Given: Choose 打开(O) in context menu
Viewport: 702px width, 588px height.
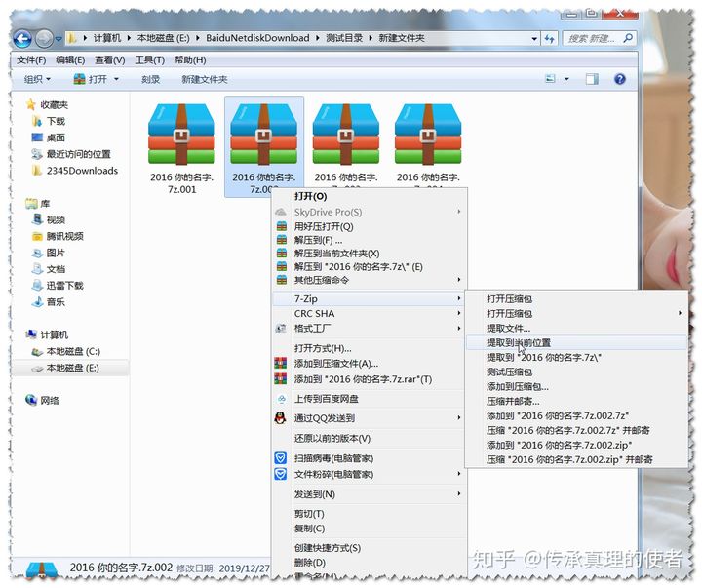Looking at the screenshot, I should 370,196.
